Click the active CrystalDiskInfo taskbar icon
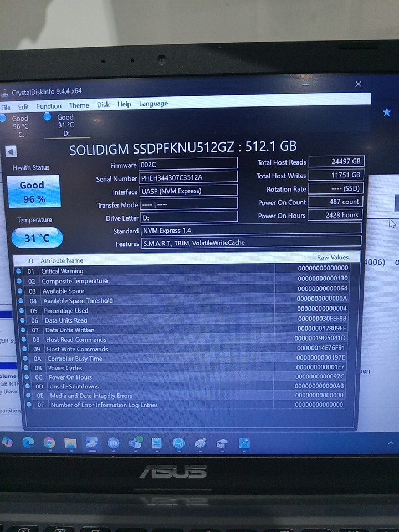The image size is (399, 532). pos(91,443)
